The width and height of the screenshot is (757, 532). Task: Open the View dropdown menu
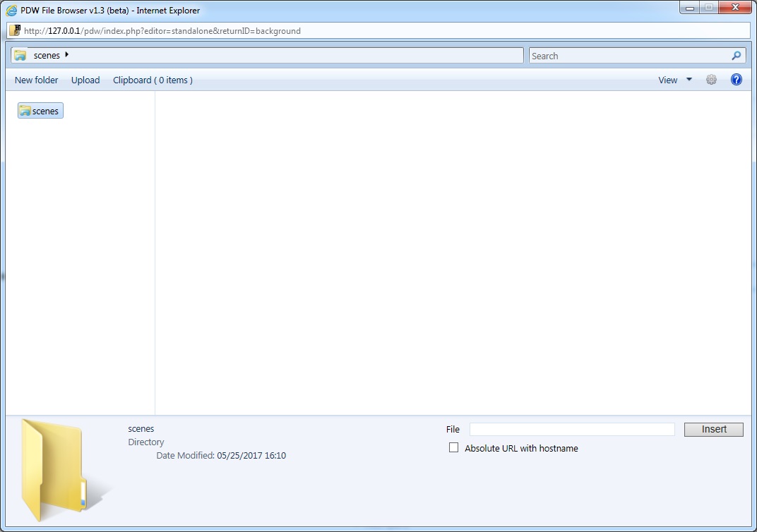pyautogui.click(x=675, y=80)
